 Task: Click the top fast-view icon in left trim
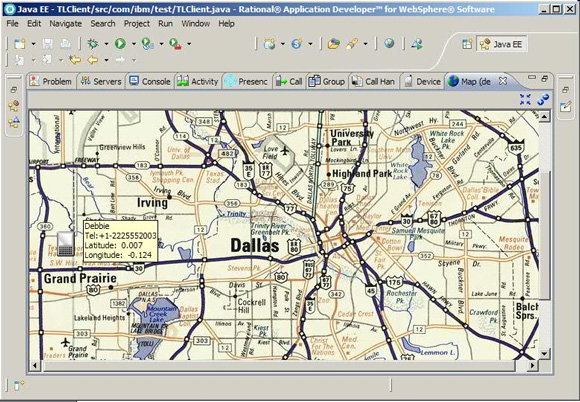point(14,106)
